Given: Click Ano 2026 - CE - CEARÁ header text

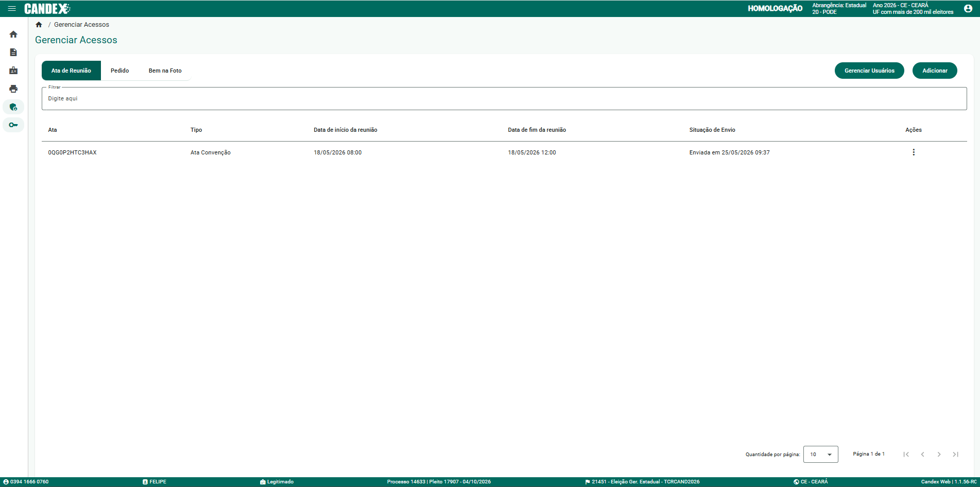Looking at the screenshot, I should pos(901,5).
